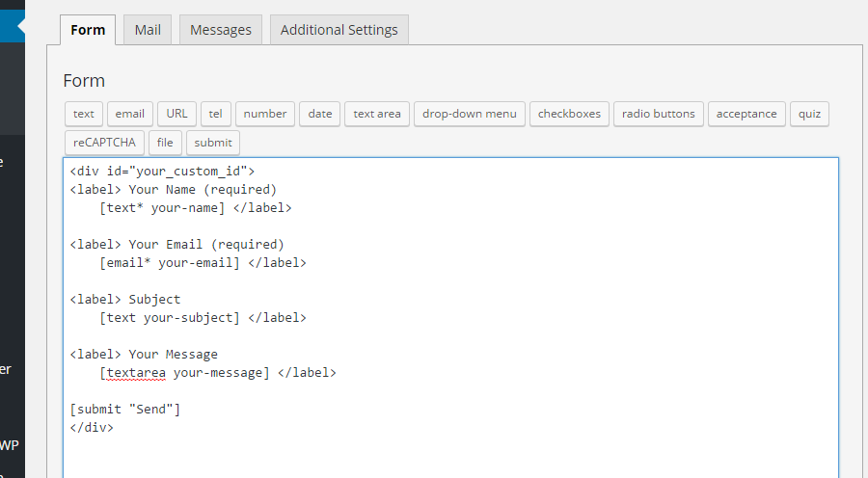Image resolution: width=868 pixels, height=478 pixels.
Task: Add a drop-down menu tag
Action: (x=470, y=114)
